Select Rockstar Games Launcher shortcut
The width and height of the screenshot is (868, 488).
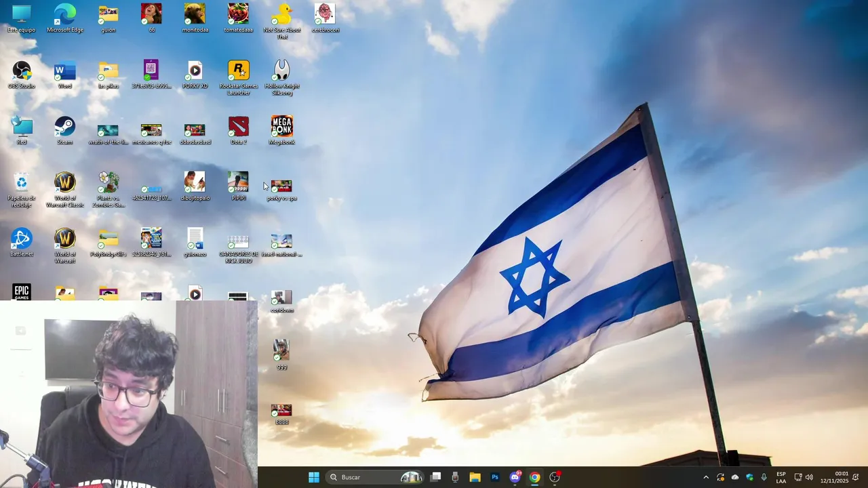(238, 77)
